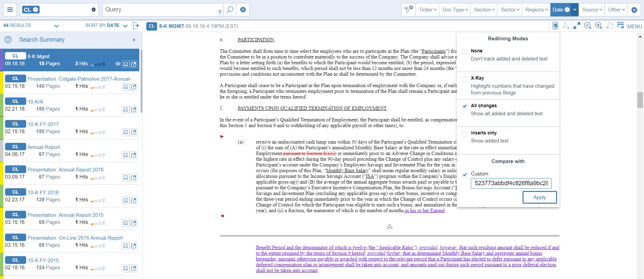Open 10-K FY 2017 in new window
This screenshot has height=279, width=644.
point(134,132)
